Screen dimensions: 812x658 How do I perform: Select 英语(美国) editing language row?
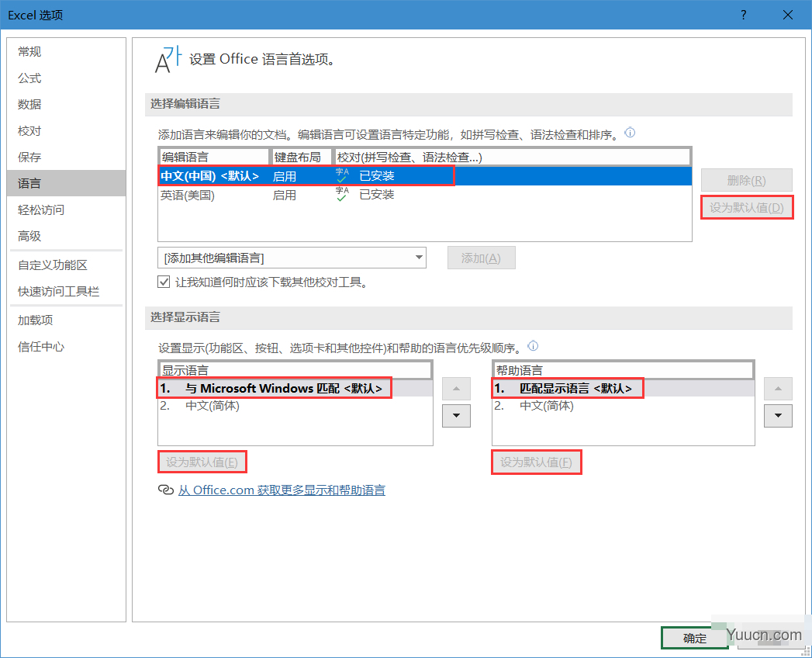425,195
